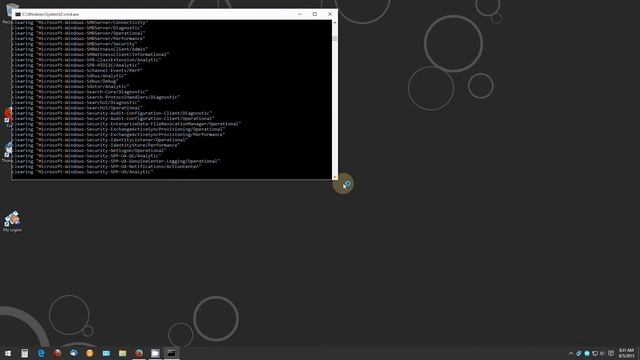Click the Schannel-Events/Perf line
Viewport: 640px width, 360px height.
(x=77, y=70)
